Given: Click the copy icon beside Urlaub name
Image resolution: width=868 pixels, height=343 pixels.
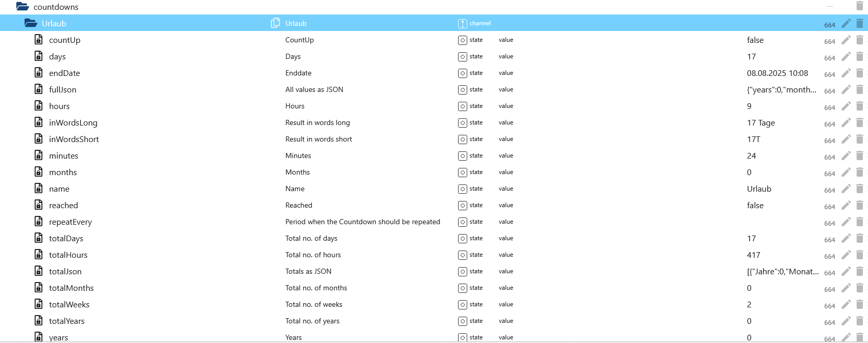Looking at the screenshot, I should click(x=275, y=23).
